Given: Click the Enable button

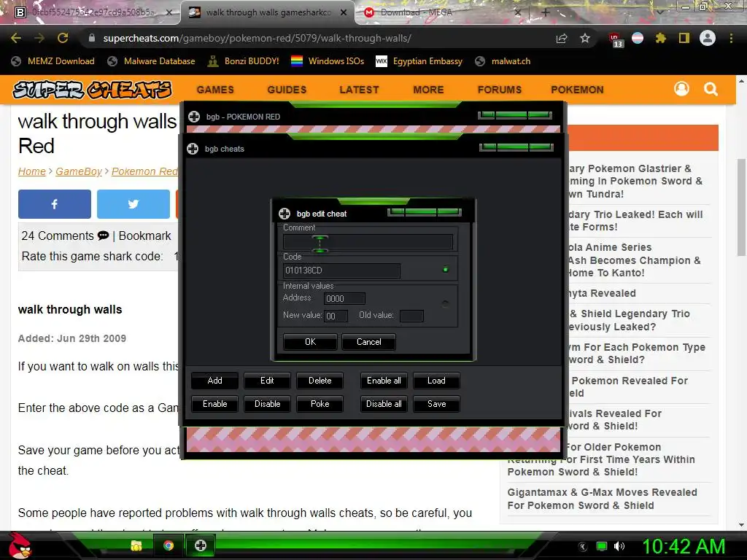Looking at the screenshot, I should point(215,404).
